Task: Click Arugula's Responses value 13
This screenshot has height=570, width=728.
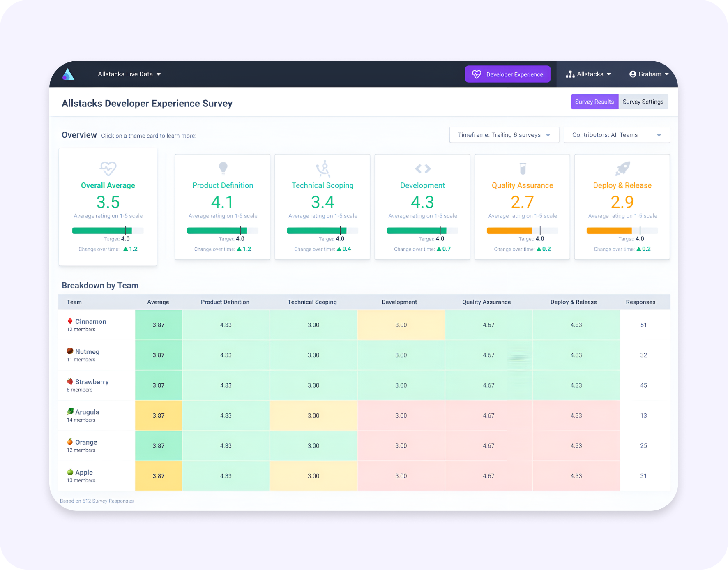Action: pyautogui.click(x=644, y=415)
